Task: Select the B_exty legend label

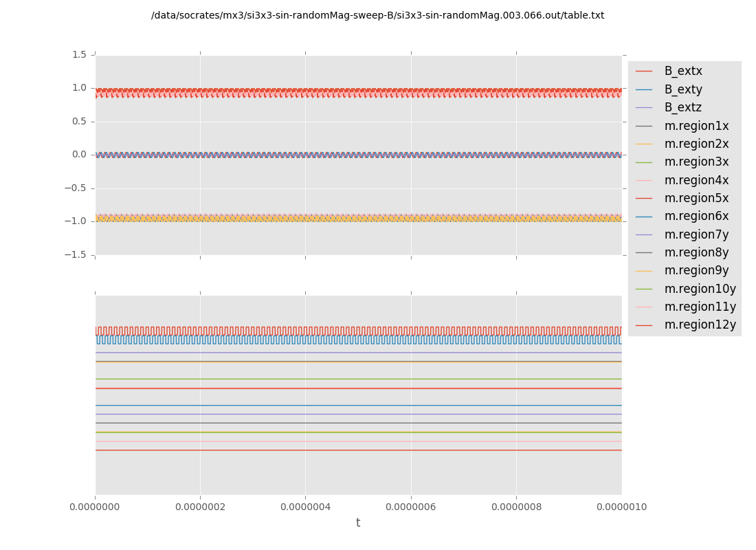Action: [683, 89]
